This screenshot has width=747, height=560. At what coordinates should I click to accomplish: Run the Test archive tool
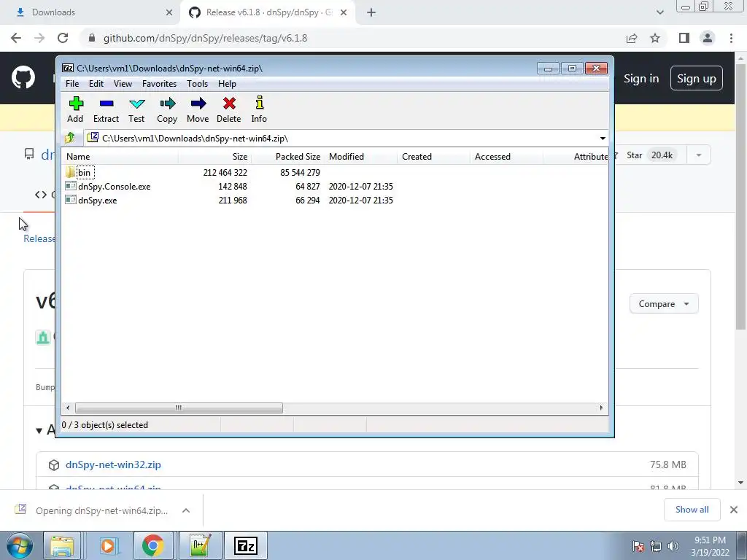pyautogui.click(x=136, y=109)
